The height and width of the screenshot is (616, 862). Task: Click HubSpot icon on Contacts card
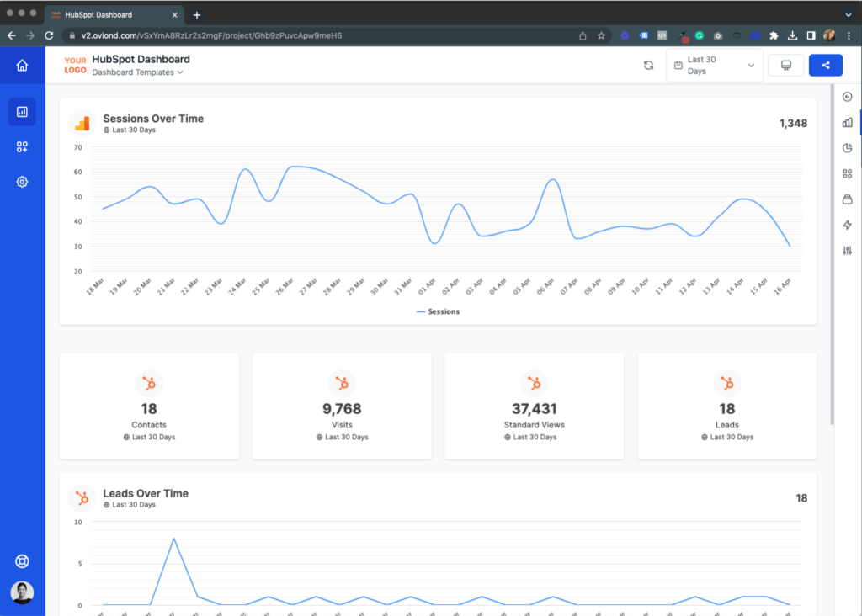(149, 383)
